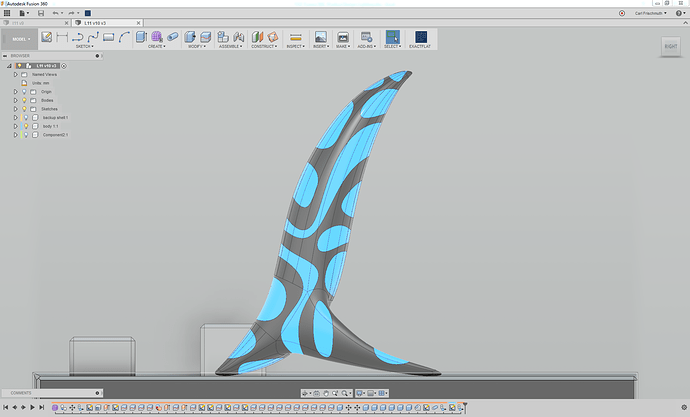The width and height of the screenshot is (690, 417).
Task: Click the Pan hand navigation icon
Action: [326, 393]
